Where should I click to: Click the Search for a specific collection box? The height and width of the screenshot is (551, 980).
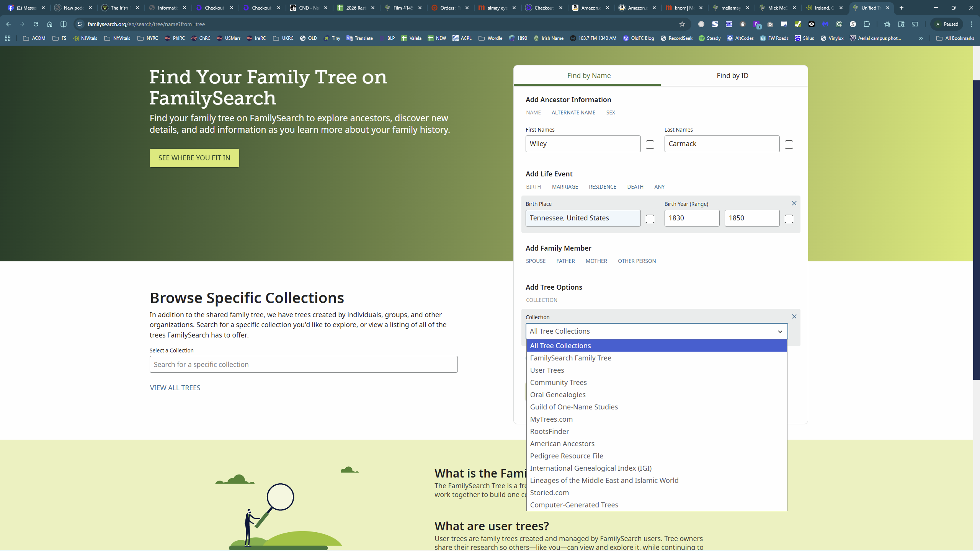[304, 364]
